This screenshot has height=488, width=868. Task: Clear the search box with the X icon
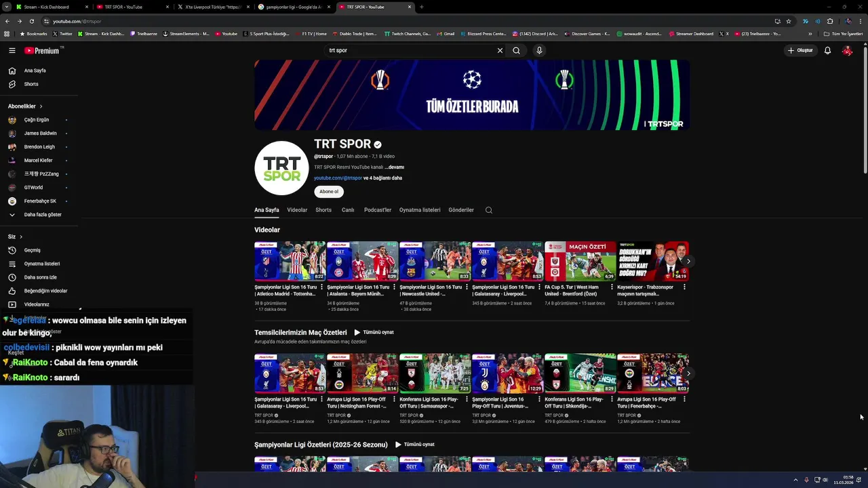pos(500,50)
